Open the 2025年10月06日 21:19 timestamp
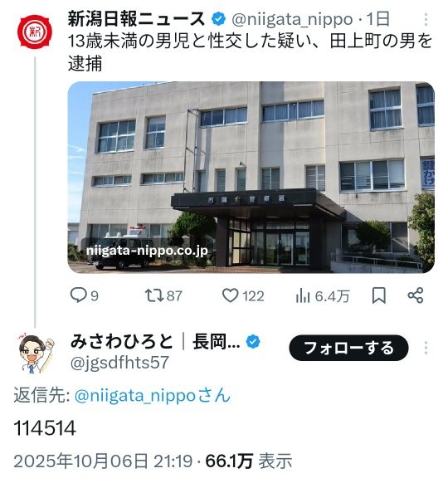This screenshot has width=448, height=483. 103,461
